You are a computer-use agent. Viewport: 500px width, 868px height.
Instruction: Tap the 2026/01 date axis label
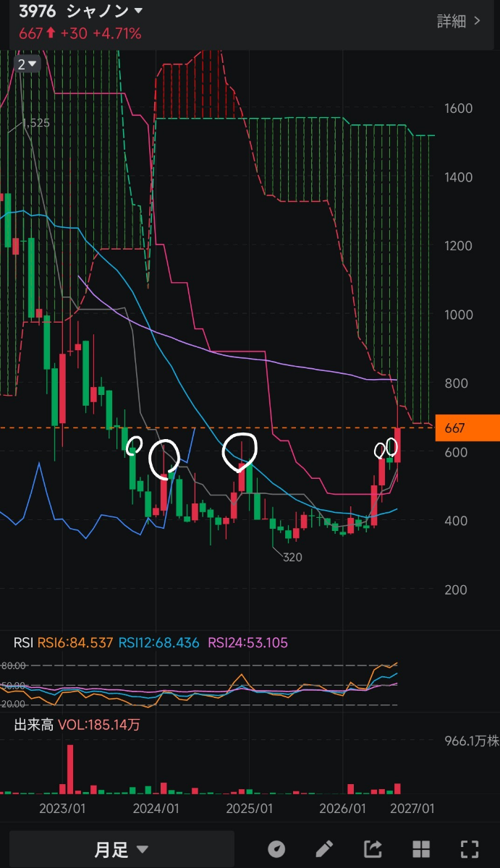click(342, 807)
